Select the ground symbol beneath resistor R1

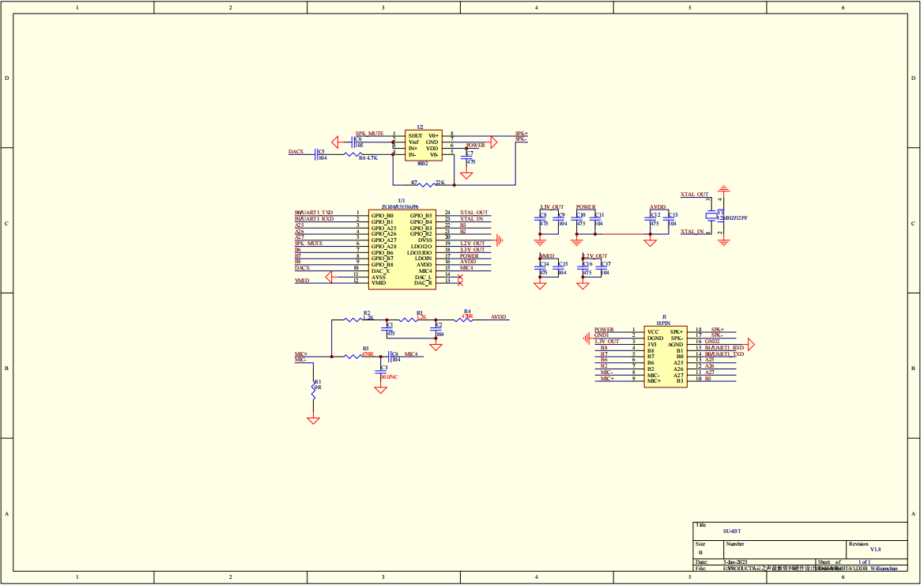click(x=314, y=421)
